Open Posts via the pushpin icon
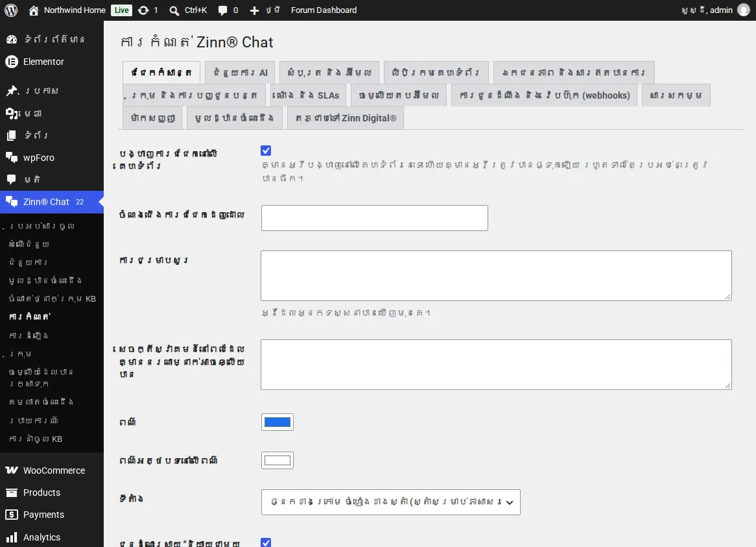The image size is (756, 547). click(12, 91)
